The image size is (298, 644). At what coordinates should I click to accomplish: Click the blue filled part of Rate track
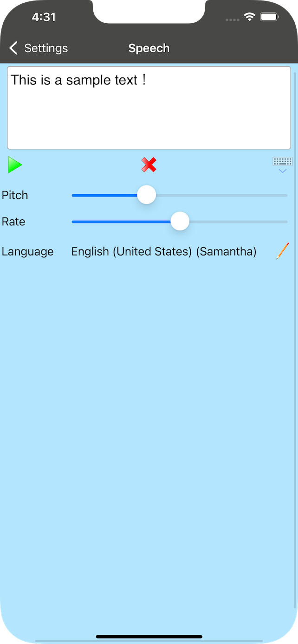(121, 222)
